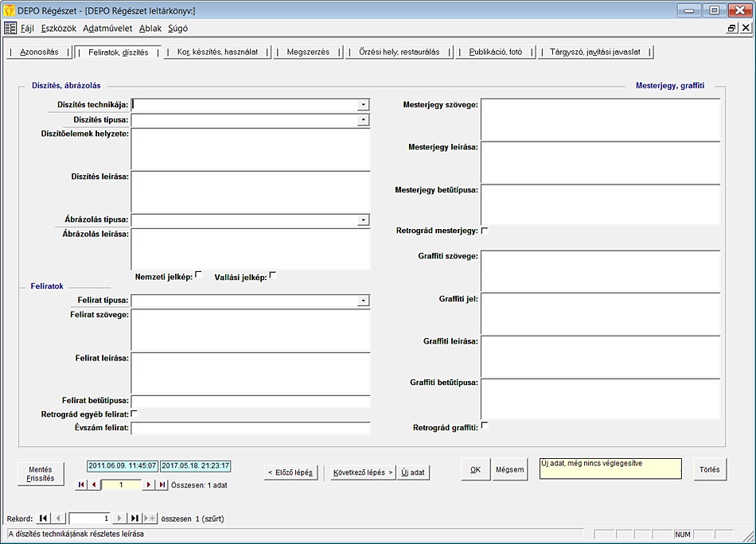This screenshot has width=756, height=544.
Task: Go to last record in Rekord navigator
Action: coord(134,519)
